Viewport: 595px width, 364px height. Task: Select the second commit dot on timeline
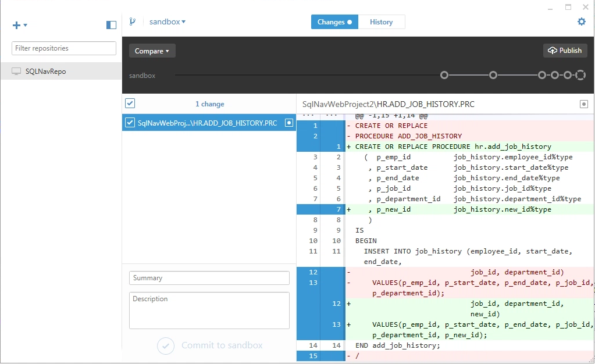pos(493,75)
